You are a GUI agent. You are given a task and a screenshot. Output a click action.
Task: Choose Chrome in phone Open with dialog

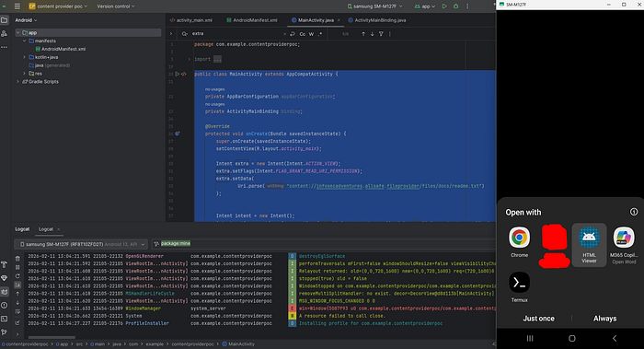tap(519, 242)
